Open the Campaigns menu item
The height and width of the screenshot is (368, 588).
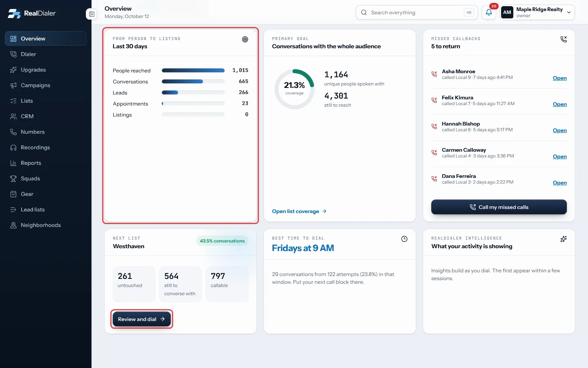pos(46,85)
